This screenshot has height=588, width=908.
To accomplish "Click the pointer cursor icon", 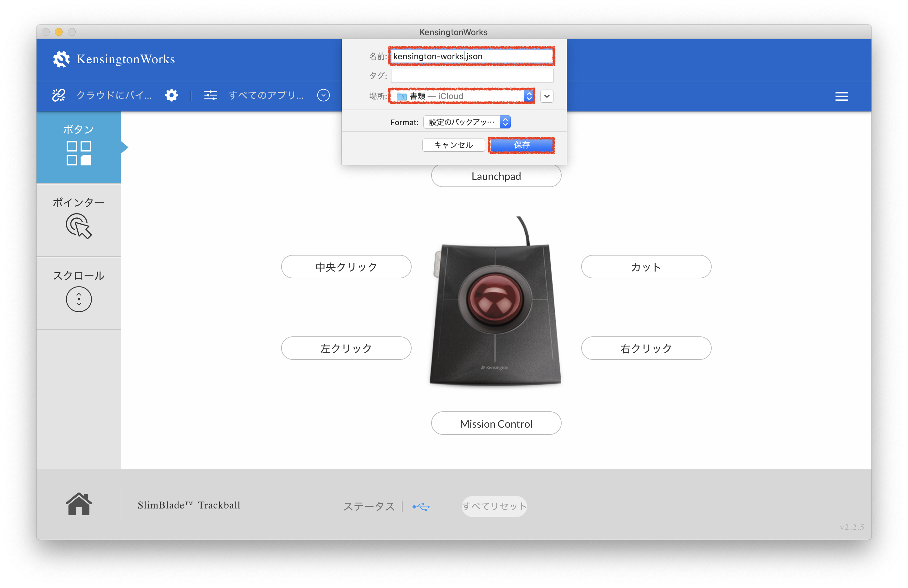I will click(x=79, y=226).
